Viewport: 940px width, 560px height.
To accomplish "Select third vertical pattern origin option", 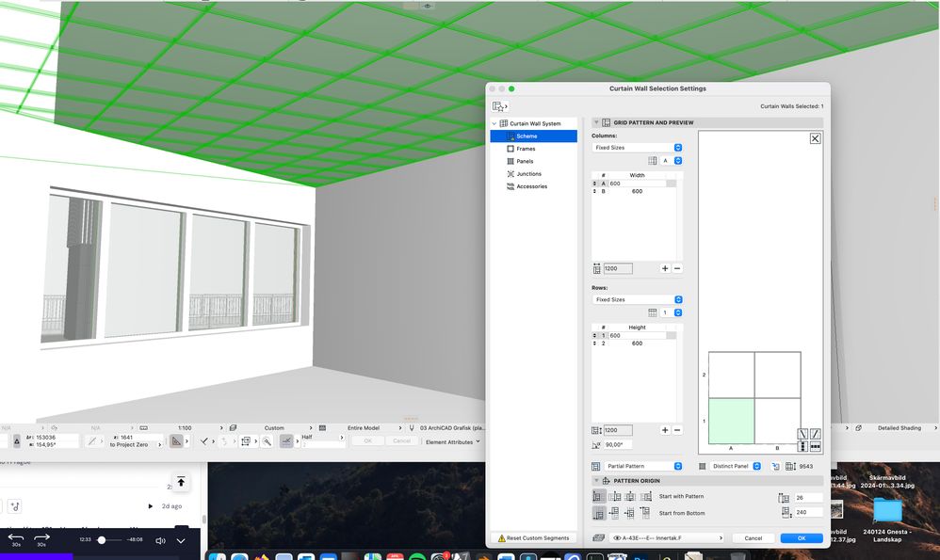I will pyautogui.click(x=630, y=513).
